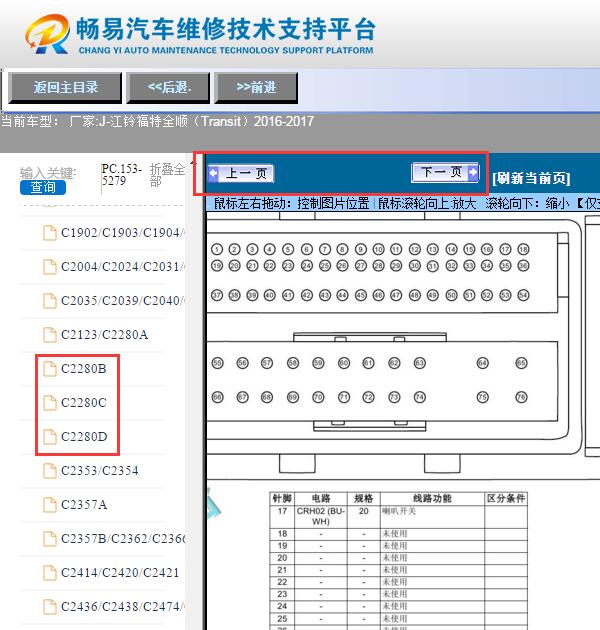Click the 电路 table header

click(321, 499)
